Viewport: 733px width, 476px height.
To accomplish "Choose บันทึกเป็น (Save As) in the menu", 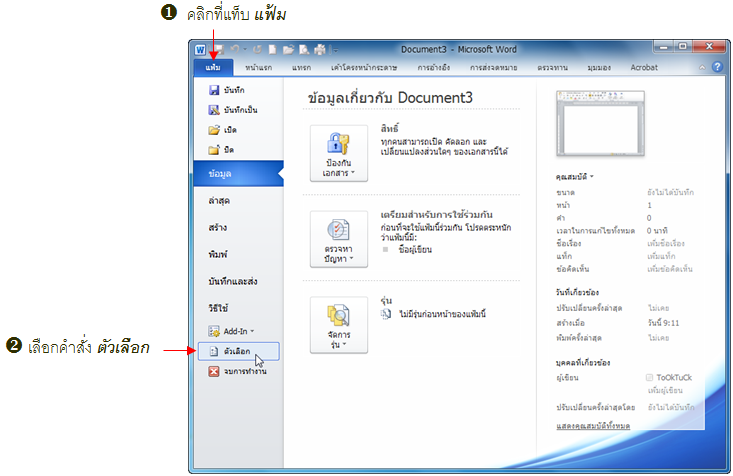I will pyautogui.click(x=240, y=110).
